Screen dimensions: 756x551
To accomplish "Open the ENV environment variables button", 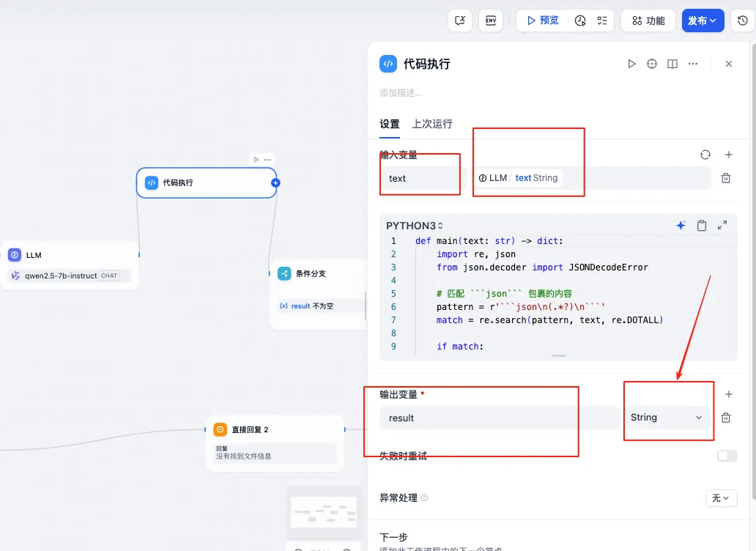I will [490, 21].
